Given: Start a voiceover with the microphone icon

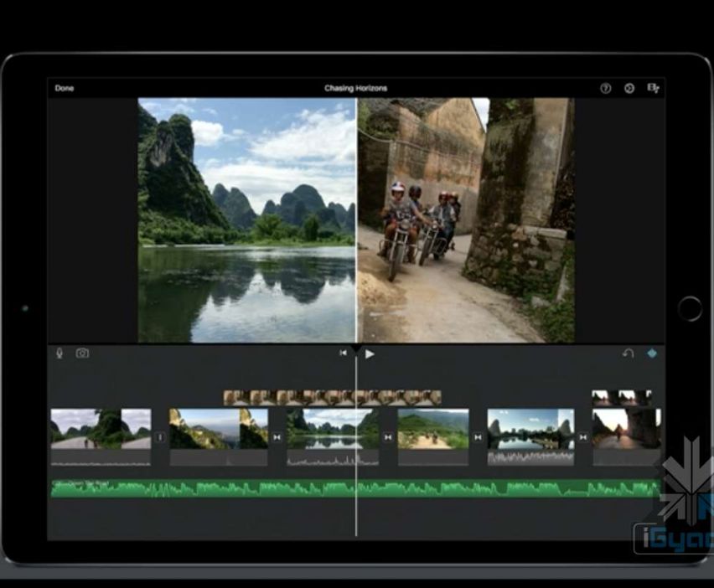Looking at the screenshot, I should pyautogui.click(x=59, y=353).
